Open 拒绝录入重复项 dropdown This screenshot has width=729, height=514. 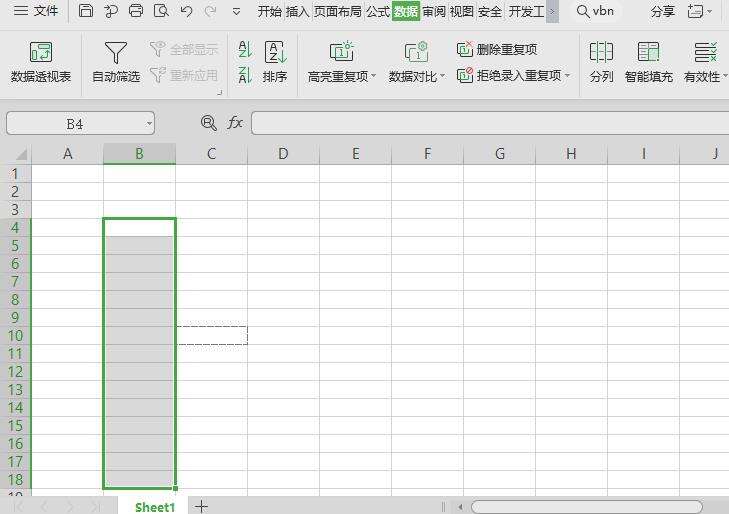point(513,75)
